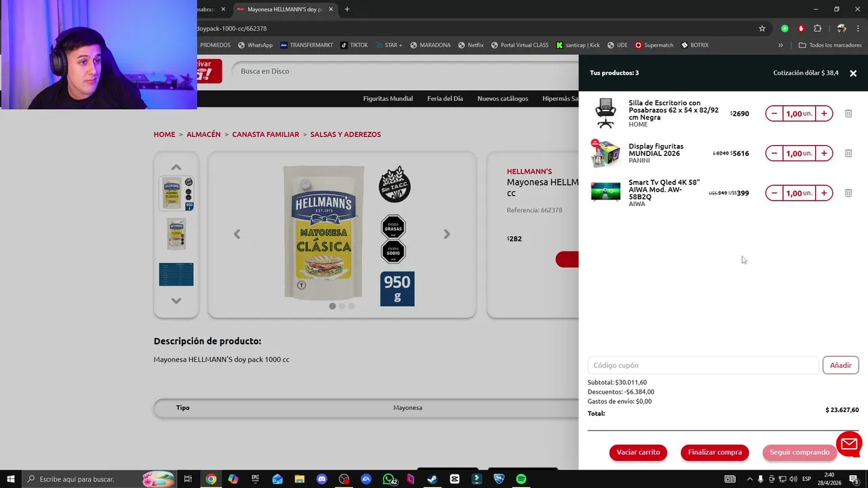Remove Display figuritas MUNDIAL 2026 via trash
This screenshot has width=868, height=488.
[x=848, y=153]
